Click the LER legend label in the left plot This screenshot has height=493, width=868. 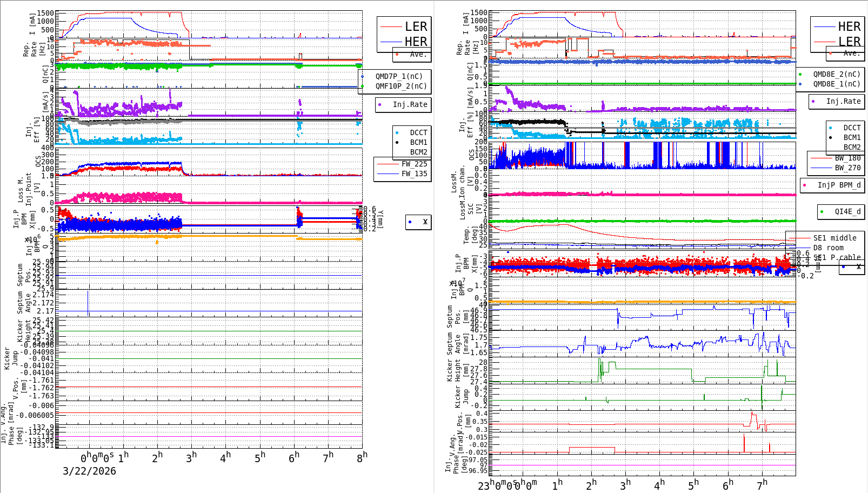[x=416, y=26]
